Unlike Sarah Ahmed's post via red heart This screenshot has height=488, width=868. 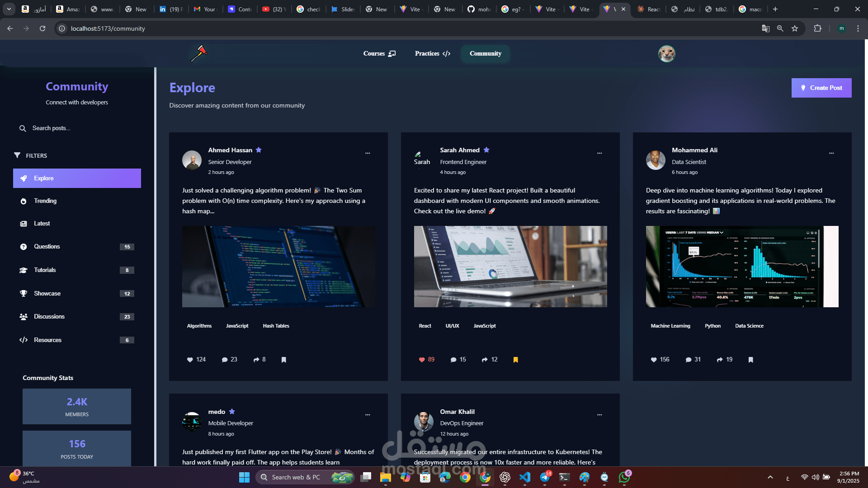(422, 360)
